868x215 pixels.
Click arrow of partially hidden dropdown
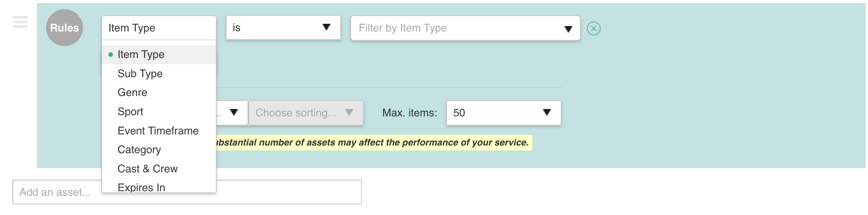tap(234, 112)
